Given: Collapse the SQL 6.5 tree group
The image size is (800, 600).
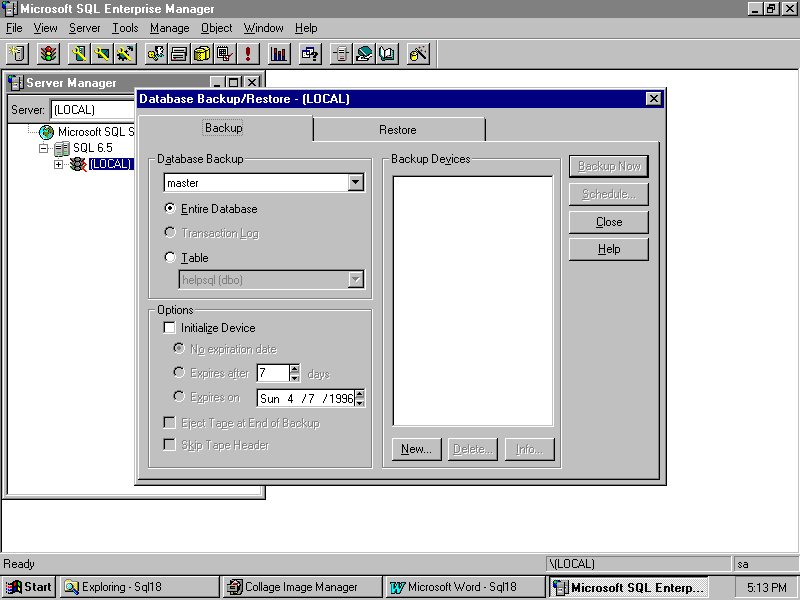Looking at the screenshot, I should [x=44, y=148].
